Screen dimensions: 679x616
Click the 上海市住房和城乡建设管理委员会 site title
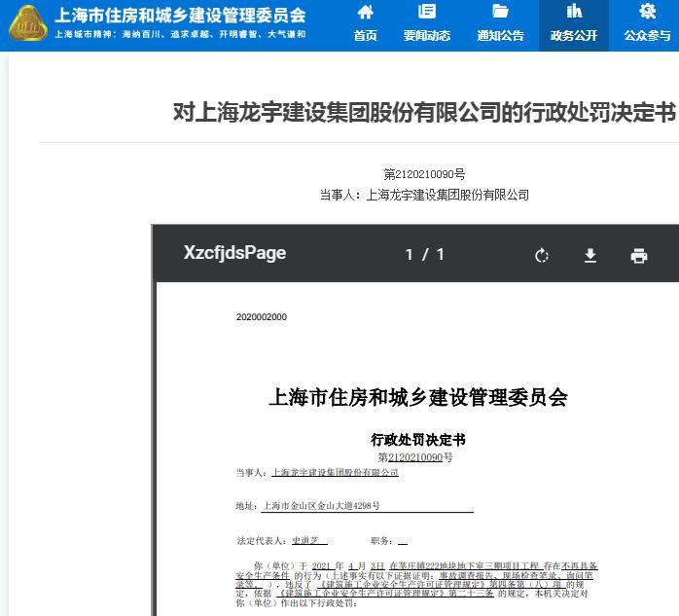[x=180, y=16]
